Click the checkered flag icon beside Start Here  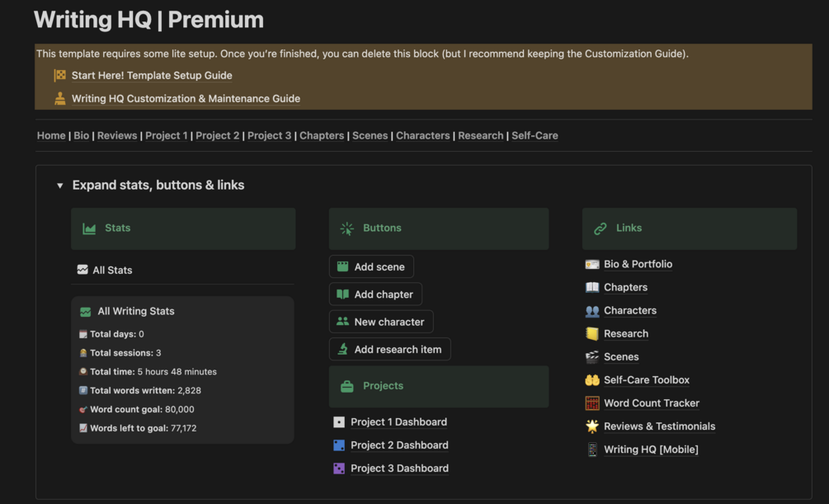tap(59, 75)
